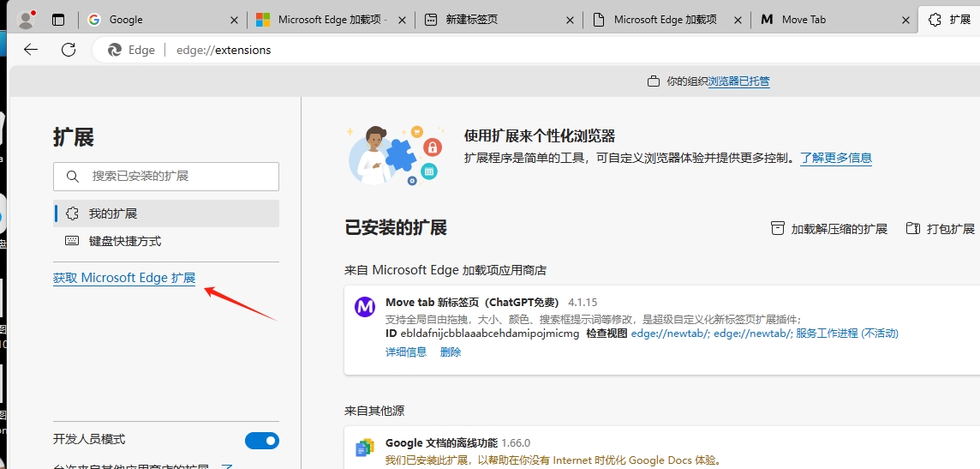Select 我的扩展 in sidebar
Image resolution: width=980 pixels, height=469 pixels.
coord(166,213)
